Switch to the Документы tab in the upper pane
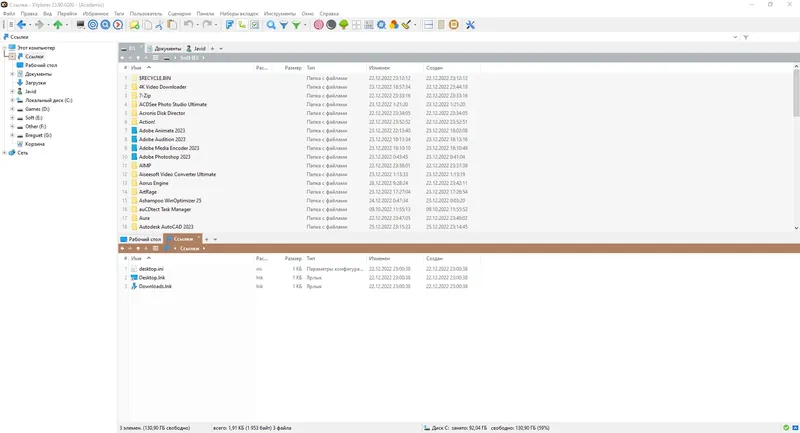 [164, 48]
